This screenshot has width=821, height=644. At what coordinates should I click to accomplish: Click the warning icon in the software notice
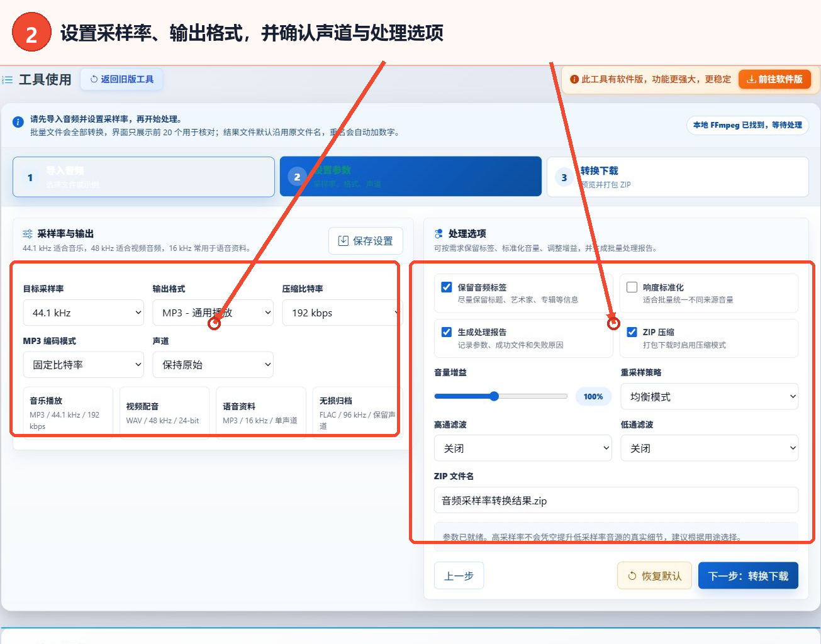[x=574, y=79]
